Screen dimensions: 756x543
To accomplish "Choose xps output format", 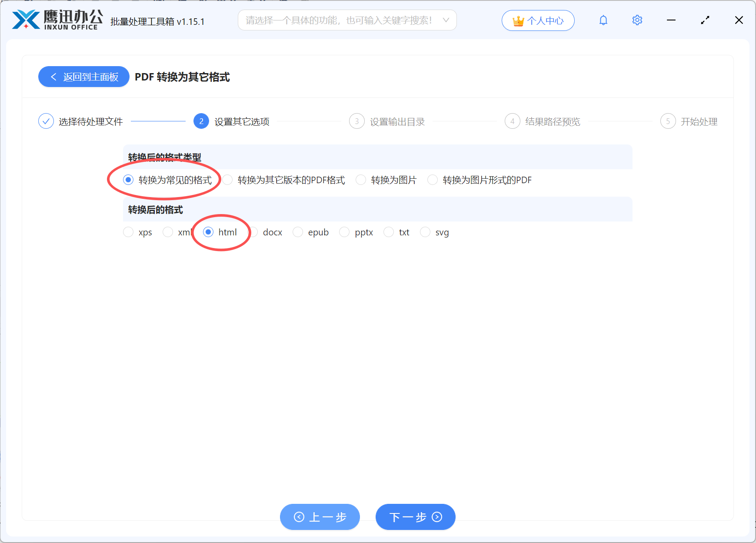I will (x=138, y=232).
